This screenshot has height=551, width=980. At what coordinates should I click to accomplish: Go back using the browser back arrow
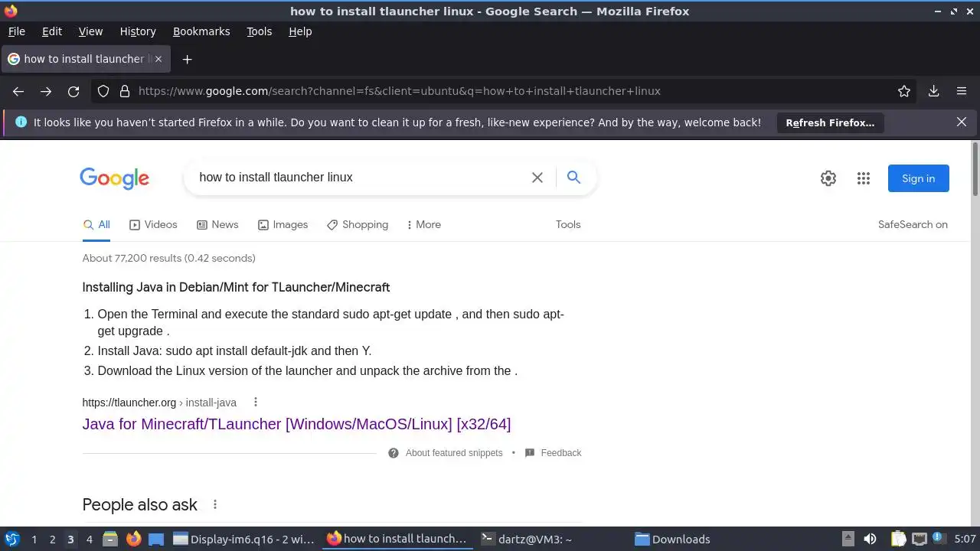(18, 91)
